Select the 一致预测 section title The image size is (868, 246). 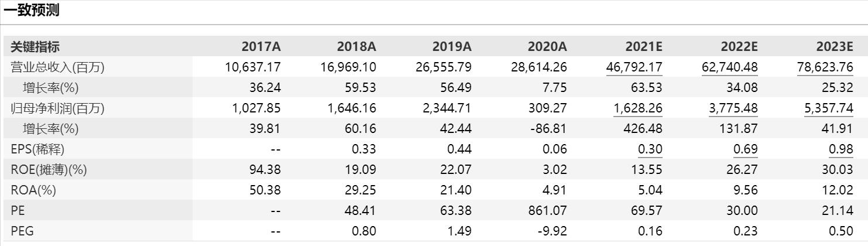pyautogui.click(x=32, y=11)
